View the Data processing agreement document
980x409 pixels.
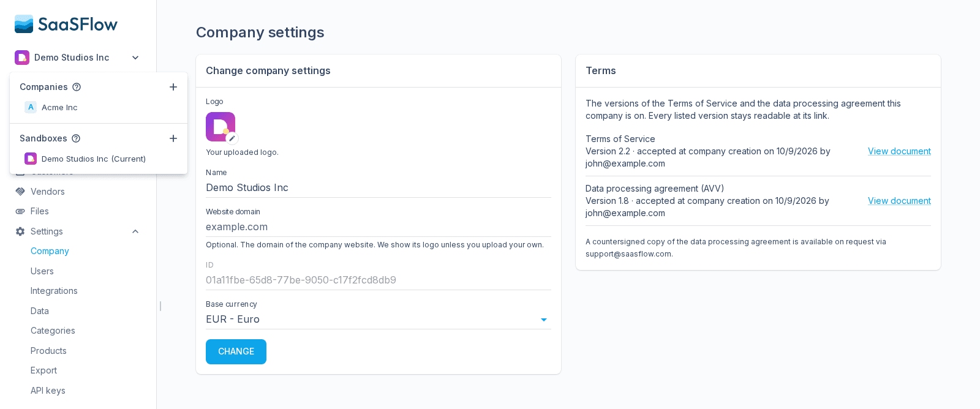pyautogui.click(x=899, y=201)
